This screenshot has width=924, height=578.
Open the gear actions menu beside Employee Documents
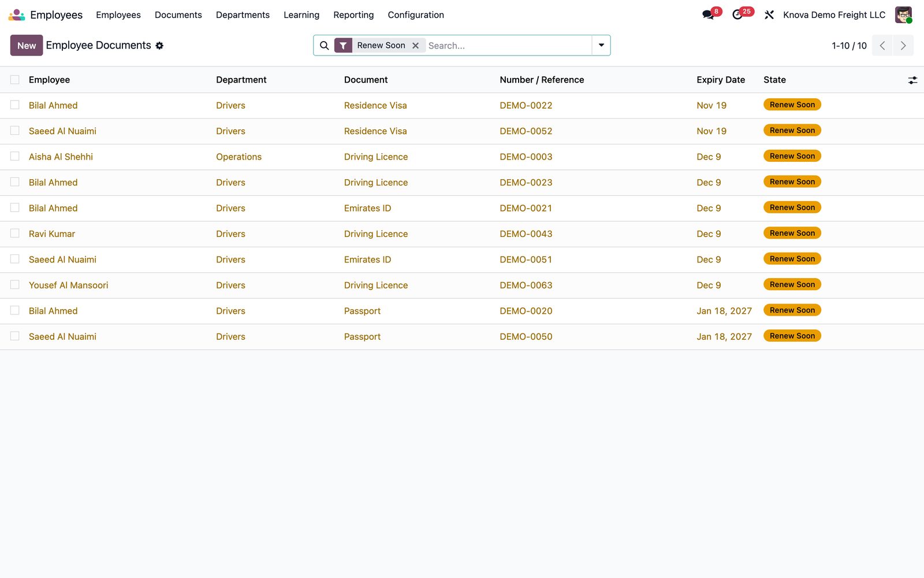click(159, 46)
